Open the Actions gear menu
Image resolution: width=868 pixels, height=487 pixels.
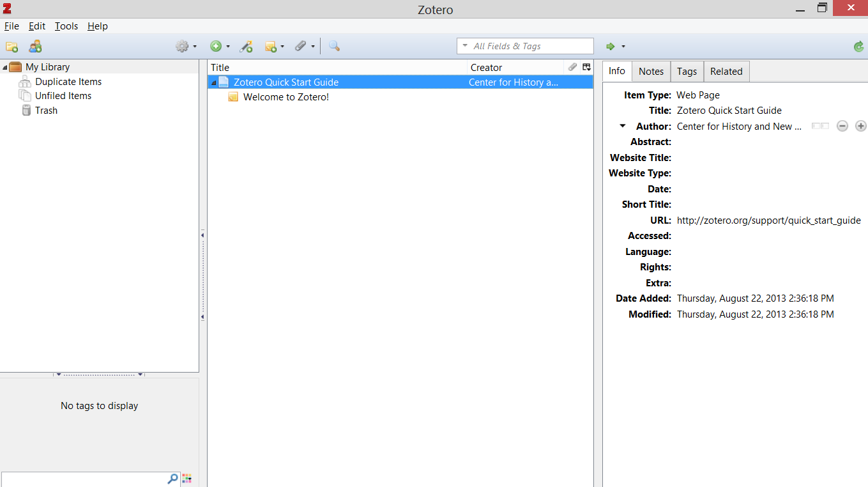point(182,47)
